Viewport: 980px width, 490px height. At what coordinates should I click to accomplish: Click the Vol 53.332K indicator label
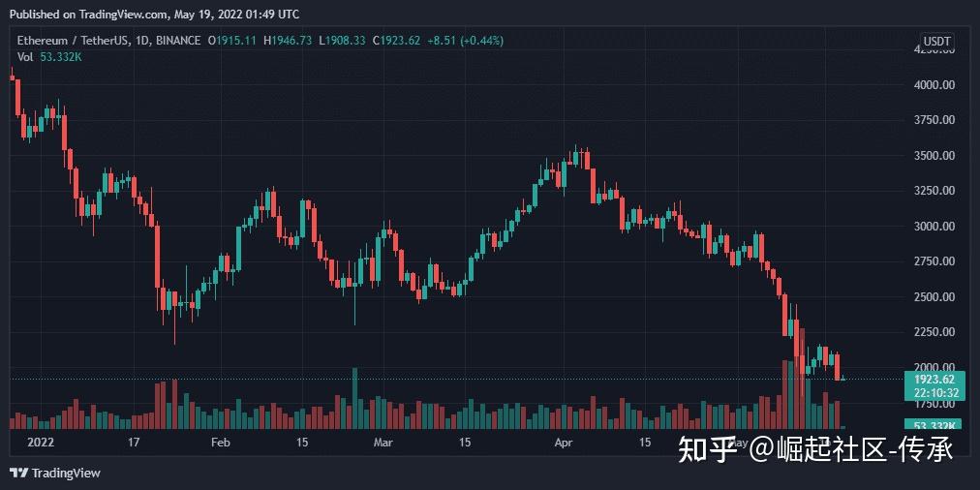click(x=49, y=56)
